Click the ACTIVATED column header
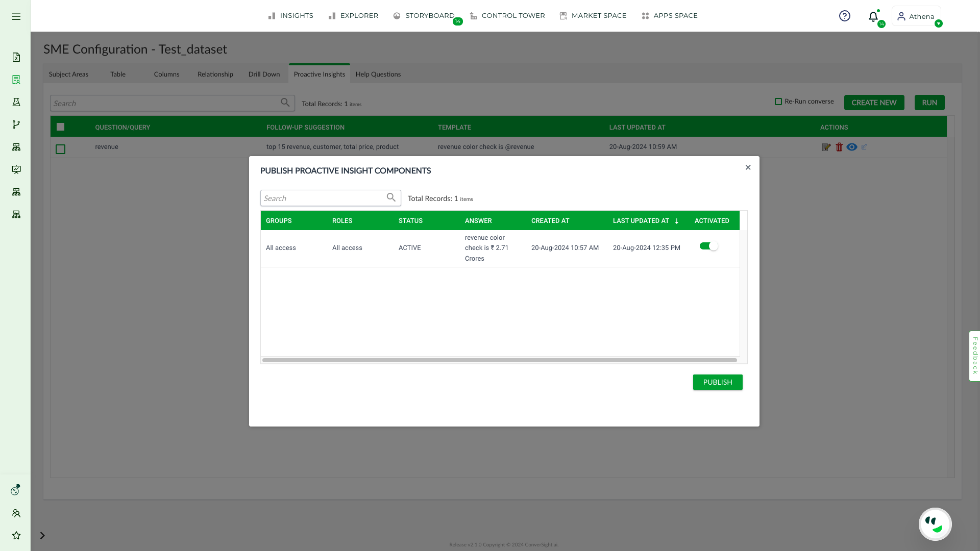Image resolution: width=980 pixels, height=551 pixels. point(712,221)
